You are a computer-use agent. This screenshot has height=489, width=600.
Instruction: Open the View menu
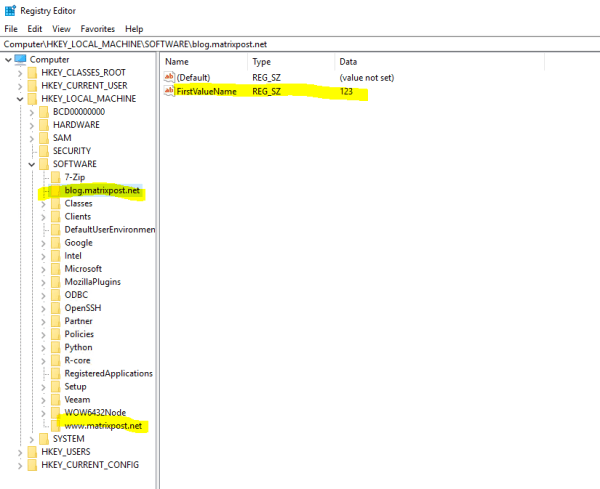61,29
